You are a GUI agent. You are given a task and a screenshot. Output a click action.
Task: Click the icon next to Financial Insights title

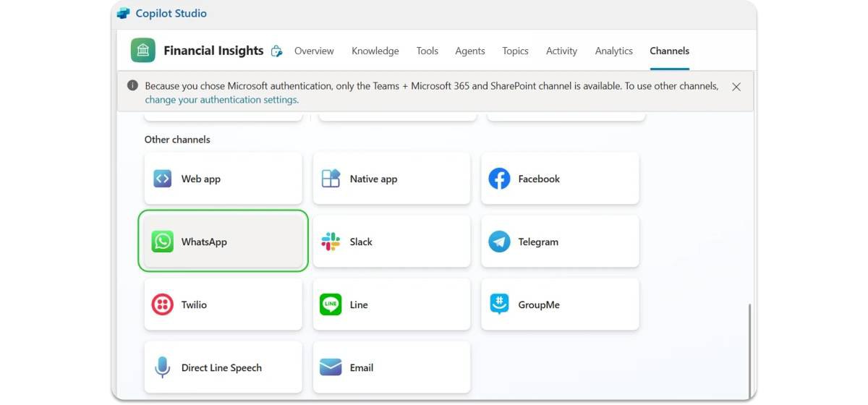click(276, 51)
